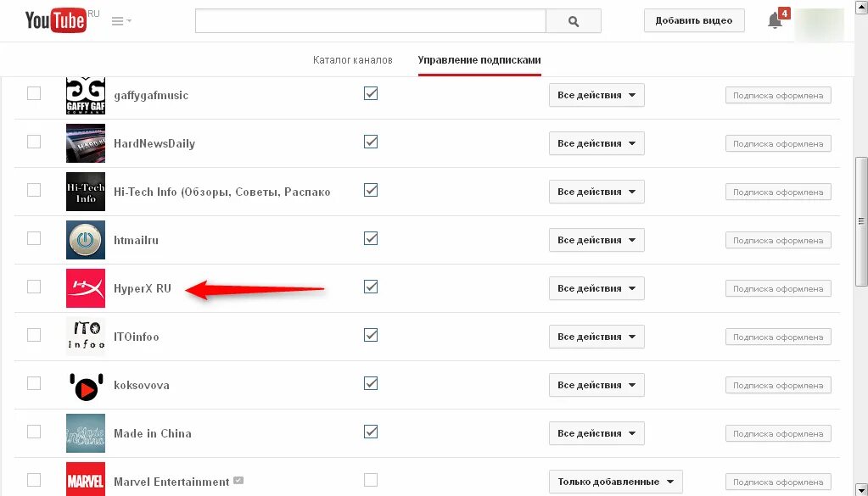The height and width of the screenshot is (496, 868).
Task: Uncheck email notifications for ITOinfoo
Action: [x=371, y=335]
